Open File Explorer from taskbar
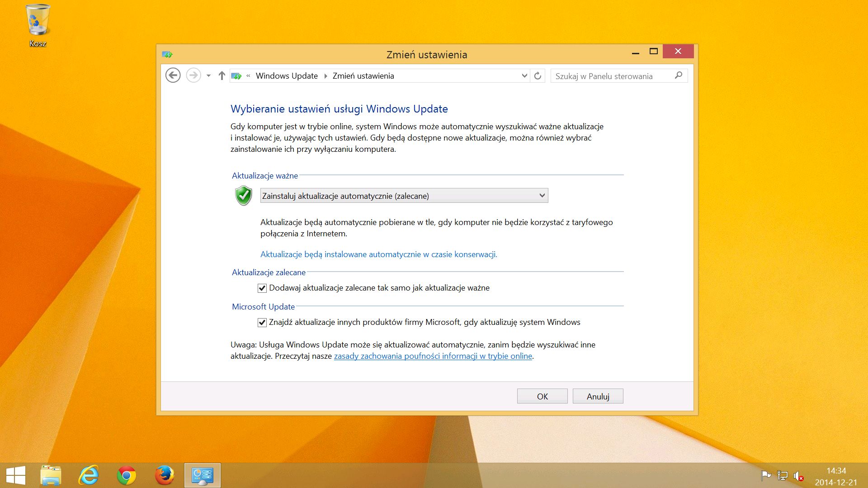 click(51, 475)
